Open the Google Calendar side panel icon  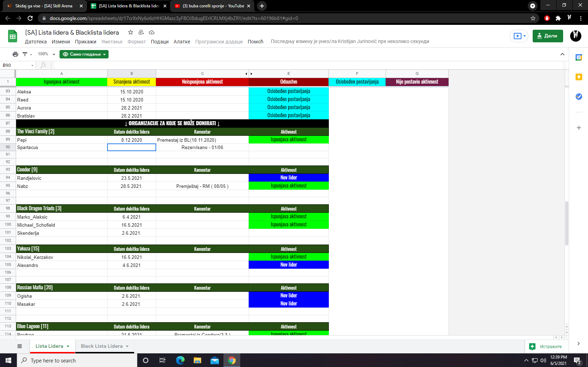[x=579, y=57]
